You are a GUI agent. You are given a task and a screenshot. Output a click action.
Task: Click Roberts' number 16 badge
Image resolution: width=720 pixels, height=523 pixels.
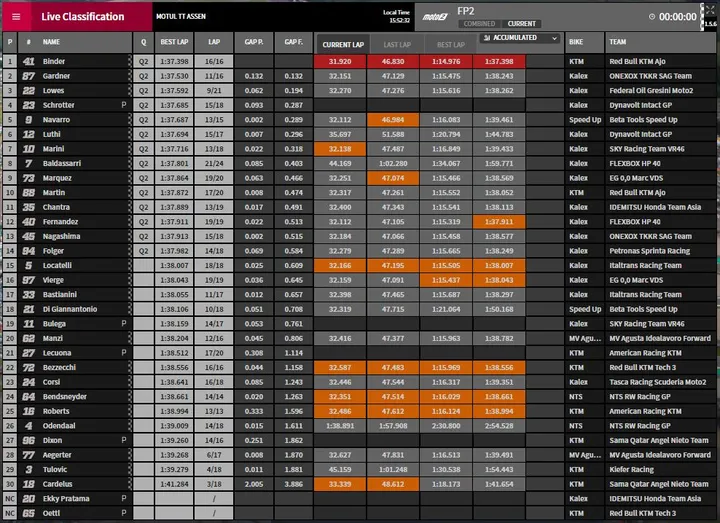tap(28, 411)
